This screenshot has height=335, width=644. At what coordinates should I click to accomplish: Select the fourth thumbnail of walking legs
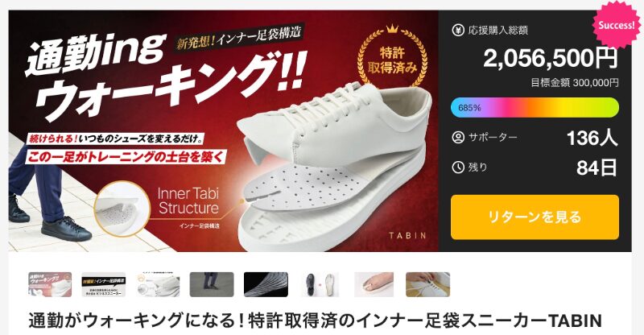[212, 284]
